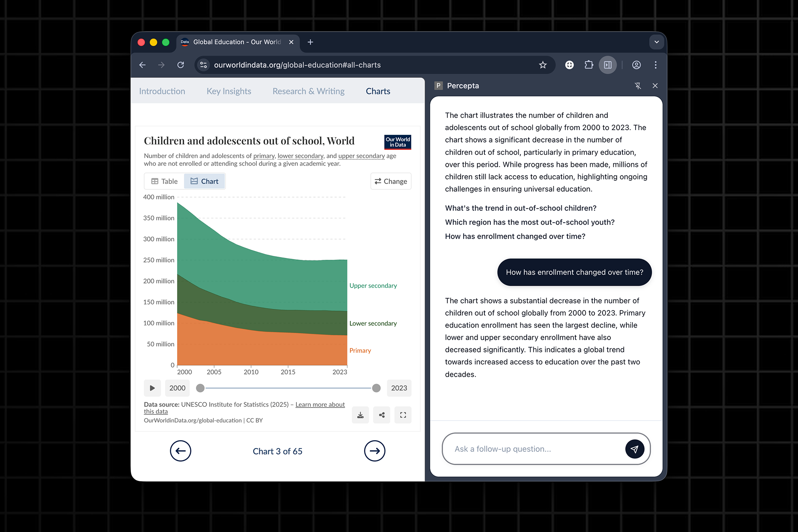Viewport: 798px width, 532px height.
Task: Open the Chrome three-dot menu
Action: [x=656, y=65]
